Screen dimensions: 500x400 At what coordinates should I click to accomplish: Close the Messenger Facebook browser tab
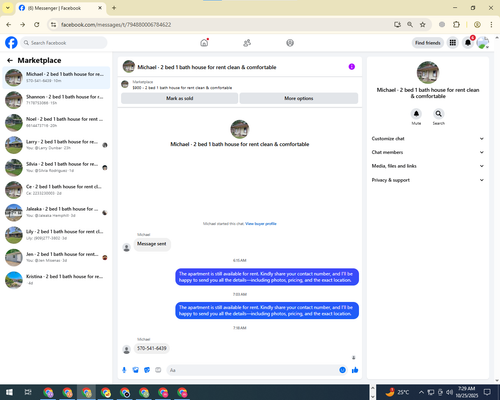(100, 8)
